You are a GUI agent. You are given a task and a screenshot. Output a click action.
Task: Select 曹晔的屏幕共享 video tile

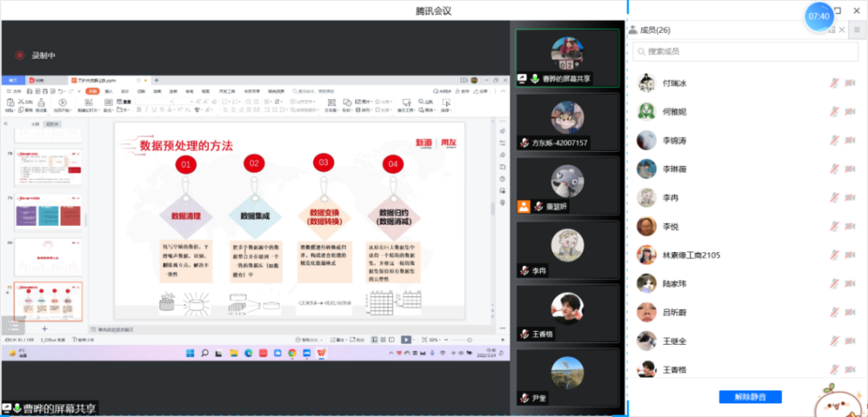click(x=567, y=57)
